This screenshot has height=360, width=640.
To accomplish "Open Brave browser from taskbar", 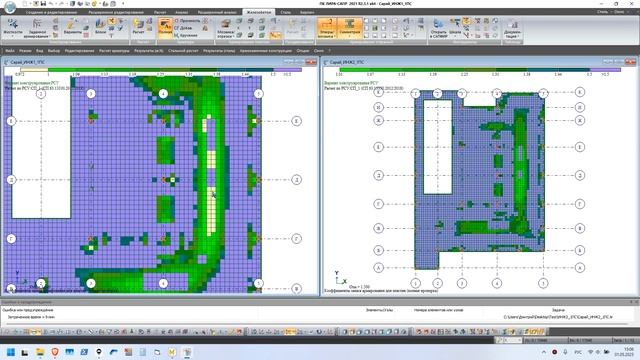I will point(55,352).
